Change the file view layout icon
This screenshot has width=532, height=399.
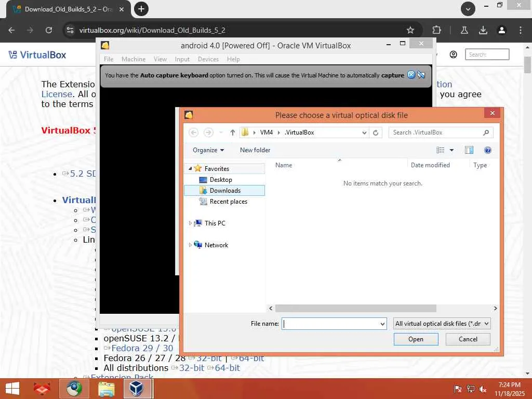[441, 150]
